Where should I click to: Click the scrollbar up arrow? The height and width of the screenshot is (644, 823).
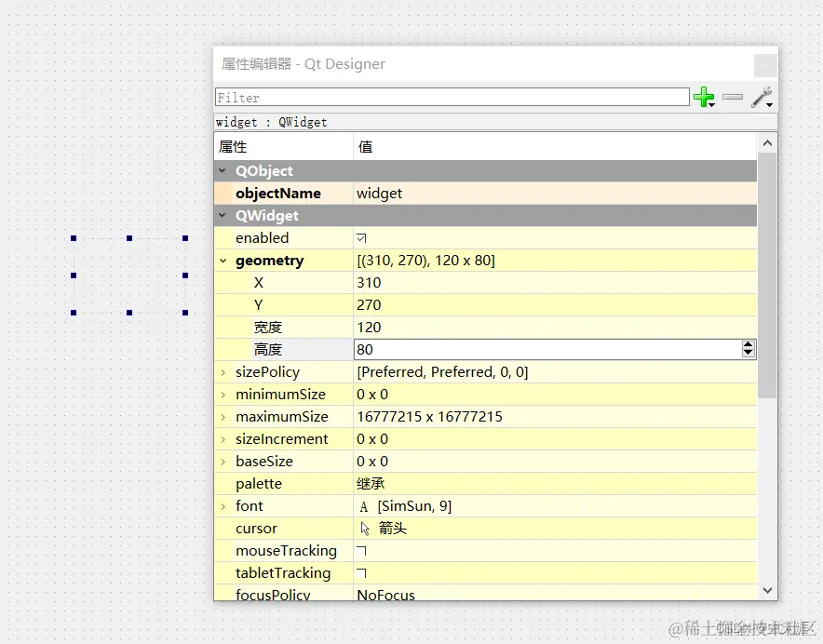(767, 143)
